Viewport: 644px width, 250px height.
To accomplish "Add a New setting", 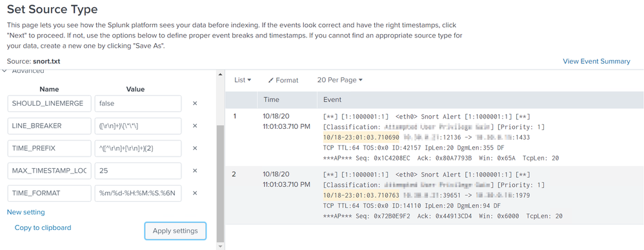I will pos(26,212).
